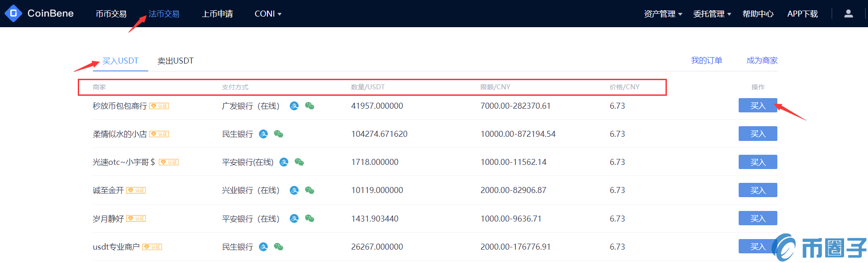Viewport: 868px width, 263px height.
Task: Click Alipay icon in 诚至金开 row
Action: (294, 190)
